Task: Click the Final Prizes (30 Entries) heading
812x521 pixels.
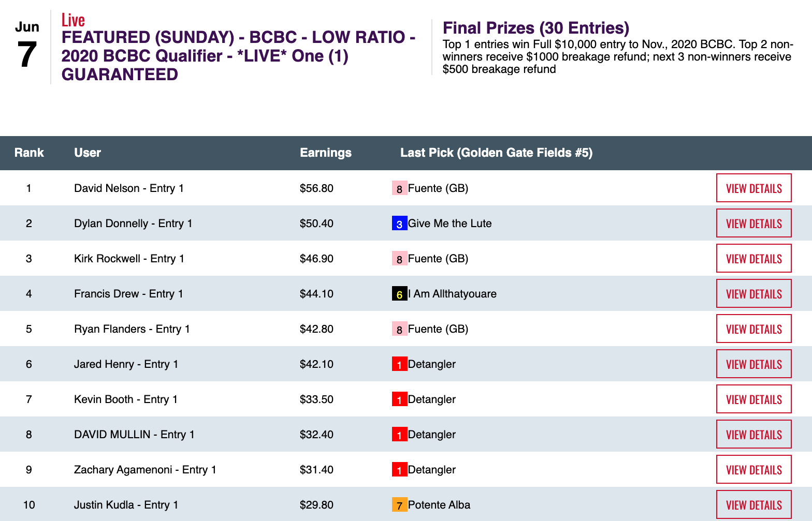Action: pos(536,28)
